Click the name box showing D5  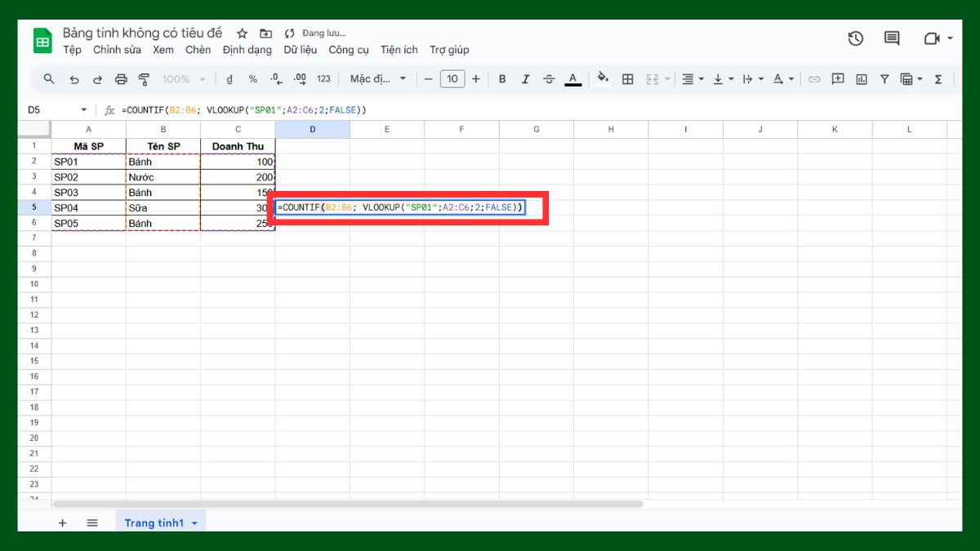[x=51, y=109]
